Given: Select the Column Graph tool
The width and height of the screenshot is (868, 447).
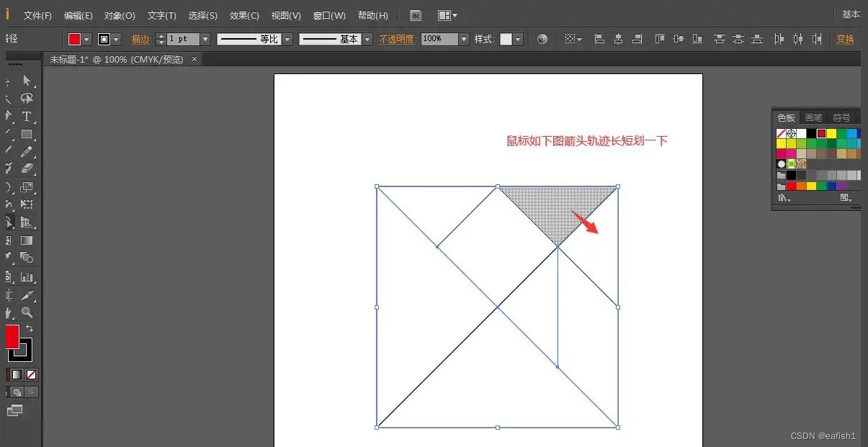Looking at the screenshot, I should point(27,276).
